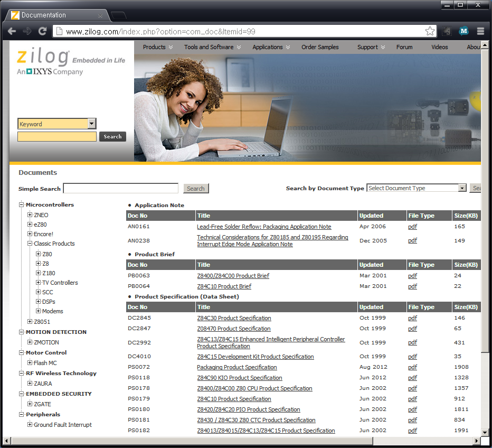Open a new browser tab
492x448 pixels.
point(119,15)
